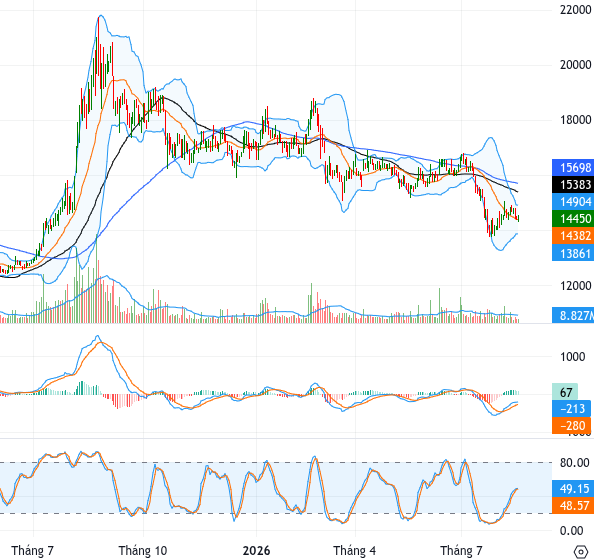Image resolution: width=594 pixels, height=559 pixels.
Task: Click the 12000 price scale value
Action: (x=575, y=286)
